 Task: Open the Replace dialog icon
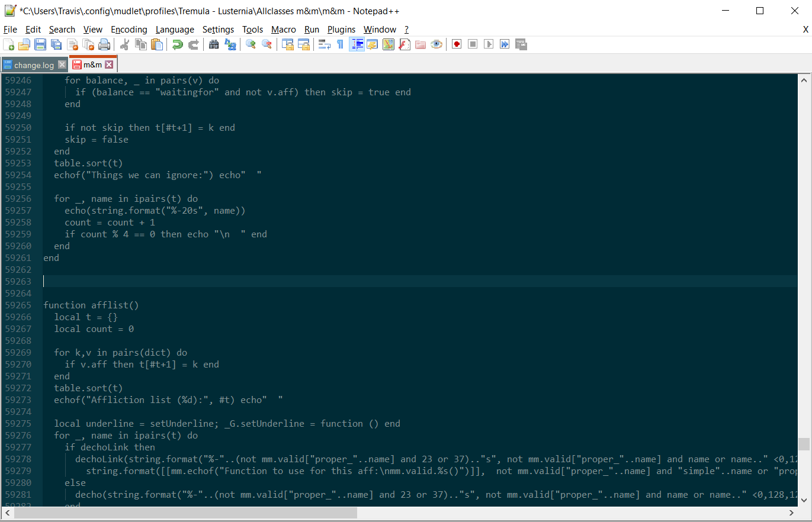(230, 44)
